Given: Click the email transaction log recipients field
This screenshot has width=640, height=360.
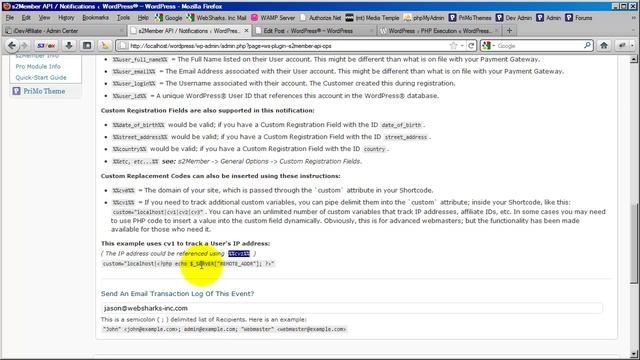Looking at the screenshot, I should coord(351,308).
